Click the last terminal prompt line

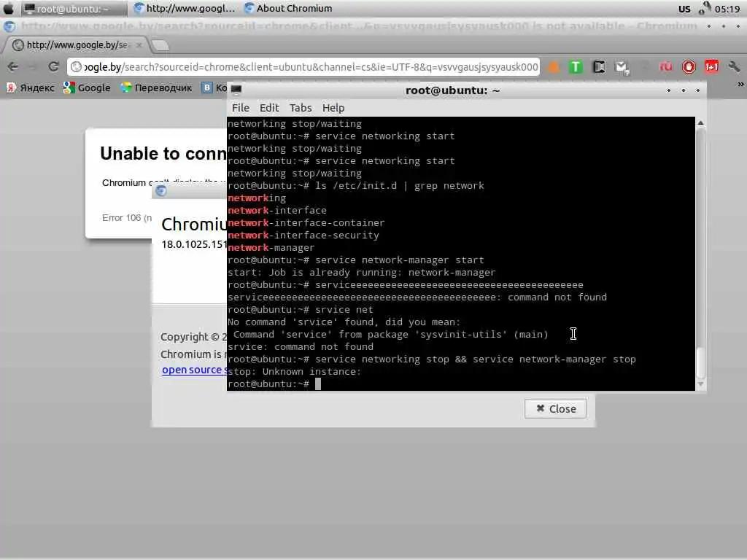click(274, 384)
